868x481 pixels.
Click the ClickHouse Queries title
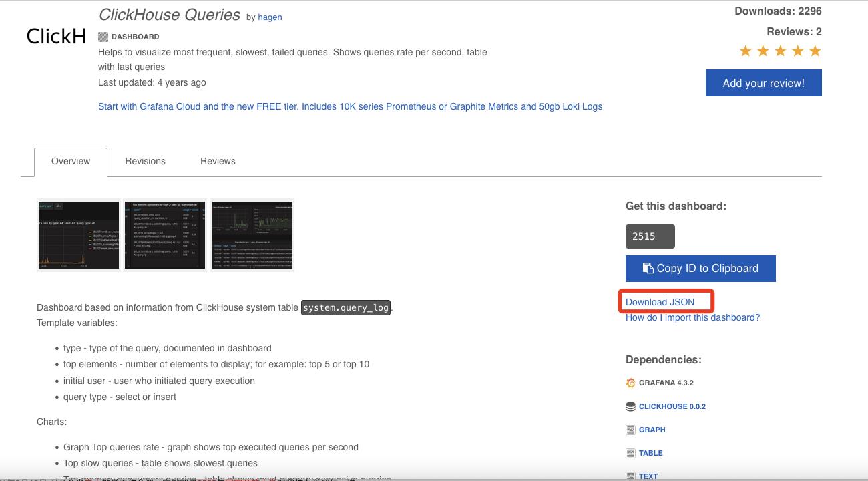coord(170,15)
